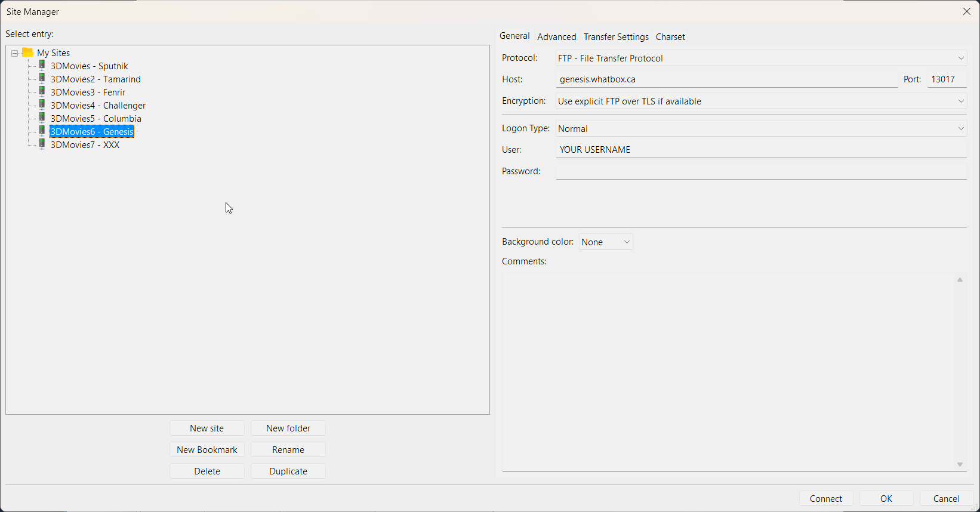The width and height of the screenshot is (980, 512).
Task: Click server icon beside 3DMovies3 - Fenrir
Action: tap(42, 92)
